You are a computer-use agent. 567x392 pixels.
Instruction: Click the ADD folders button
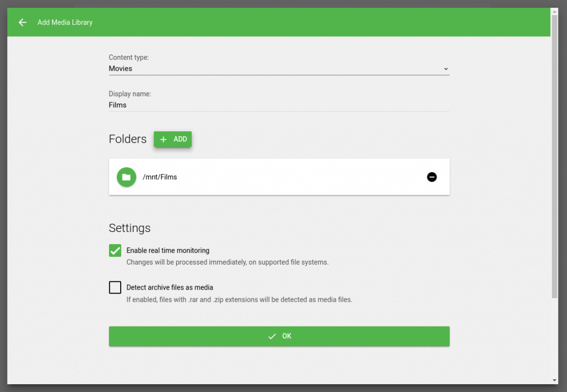click(x=173, y=139)
